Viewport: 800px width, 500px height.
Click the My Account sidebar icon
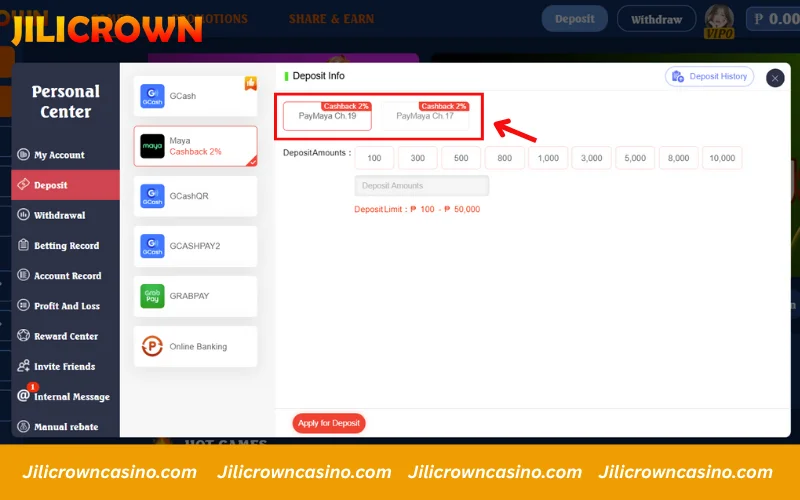(x=23, y=154)
